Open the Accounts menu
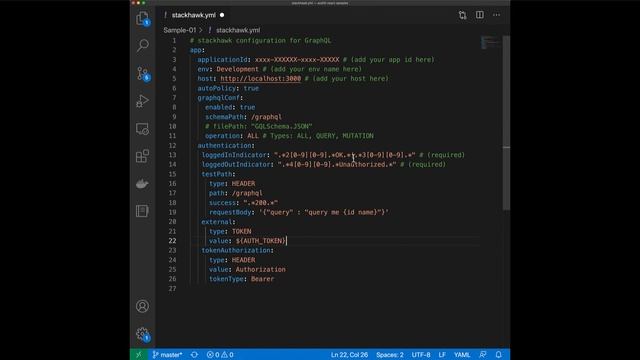Image resolution: width=640 pixels, height=360 pixels. click(142, 306)
